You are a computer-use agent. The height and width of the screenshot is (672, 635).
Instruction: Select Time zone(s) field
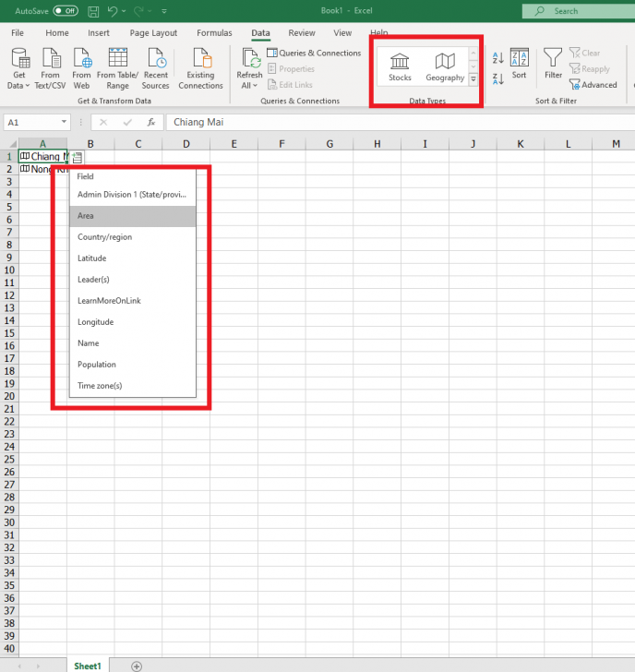pos(132,386)
